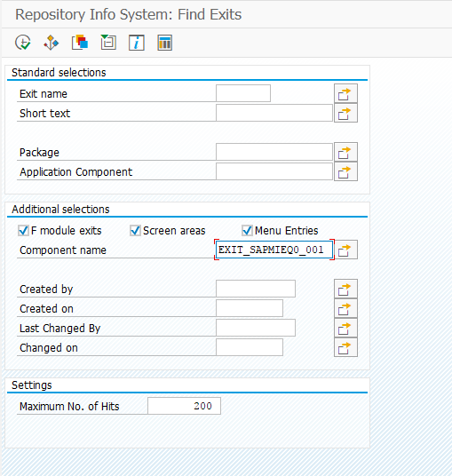
Task: Uncheck the F module exits checkbox
Action: [23, 230]
